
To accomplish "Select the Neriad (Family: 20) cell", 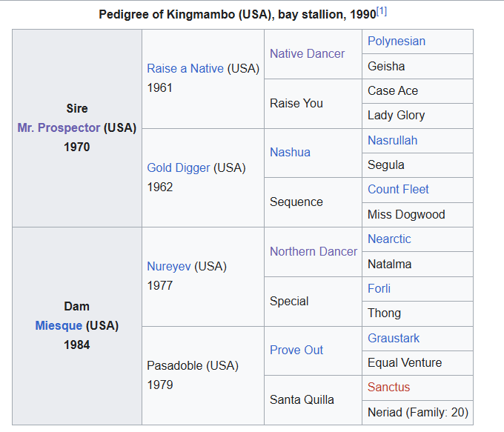I will [x=417, y=413].
